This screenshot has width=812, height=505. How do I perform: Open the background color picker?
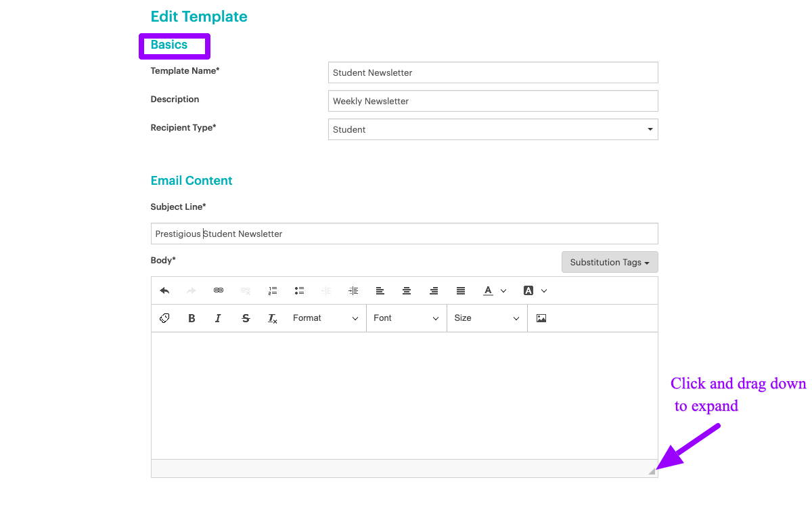click(x=535, y=290)
